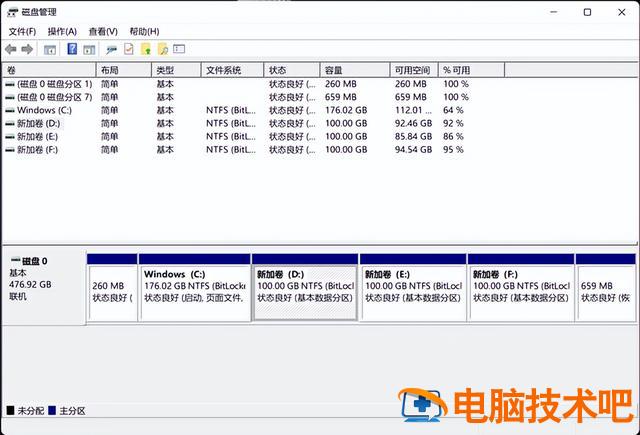Sort by the 容量 column header
The image size is (640, 435).
tap(355, 70)
